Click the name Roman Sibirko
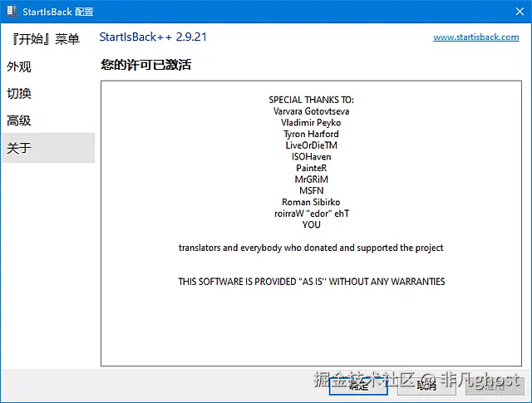 pos(311,202)
